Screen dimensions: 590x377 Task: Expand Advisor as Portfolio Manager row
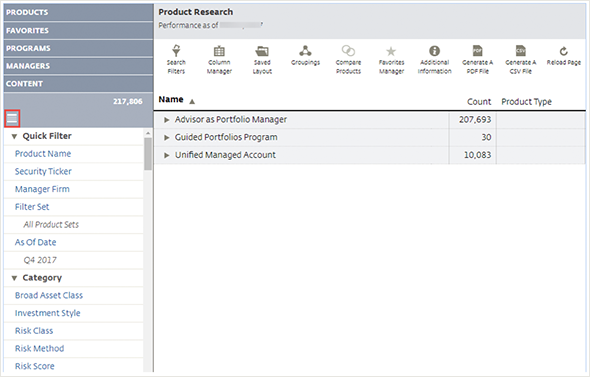[x=166, y=120]
